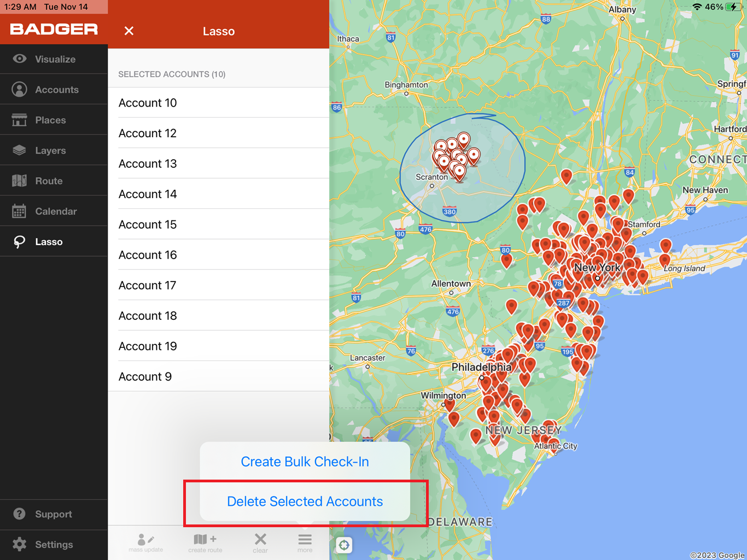
Task: Go to the Calendar menu label
Action: pyautogui.click(x=56, y=211)
